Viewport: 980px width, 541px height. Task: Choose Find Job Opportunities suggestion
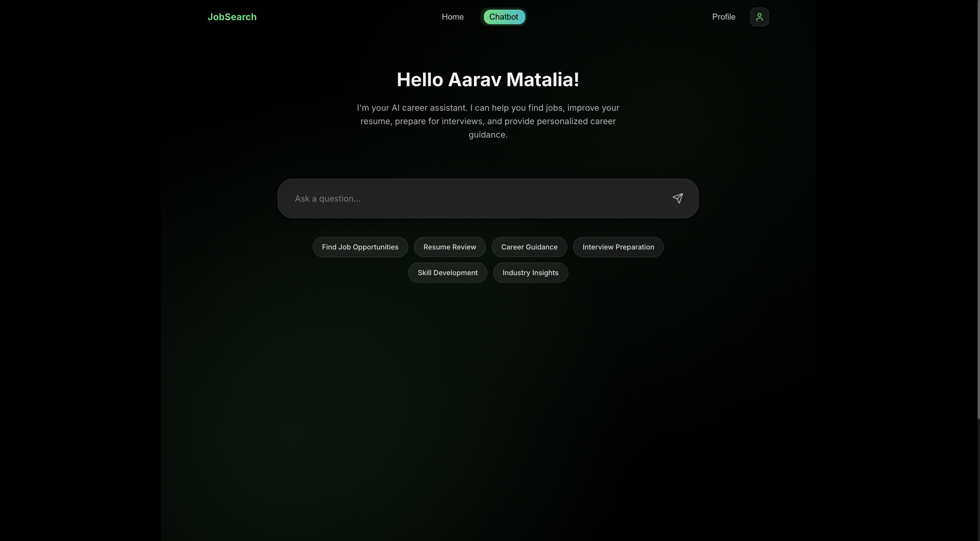360,247
